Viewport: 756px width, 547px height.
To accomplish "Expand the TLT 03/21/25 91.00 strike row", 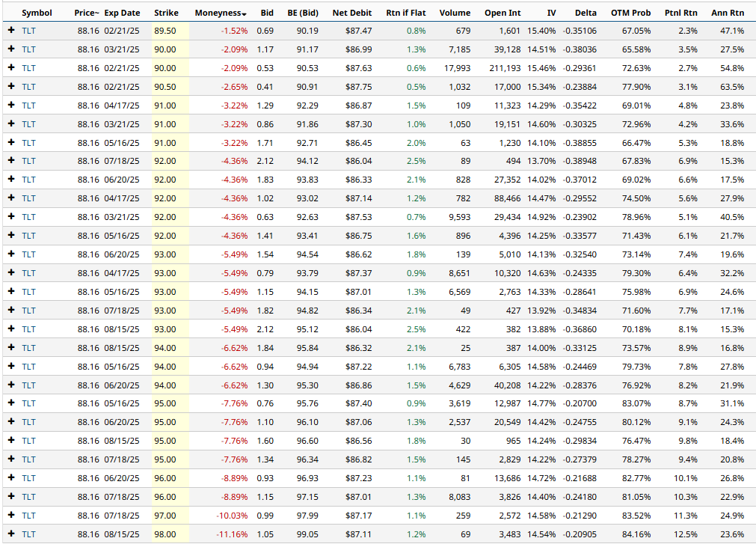I will point(11,124).
